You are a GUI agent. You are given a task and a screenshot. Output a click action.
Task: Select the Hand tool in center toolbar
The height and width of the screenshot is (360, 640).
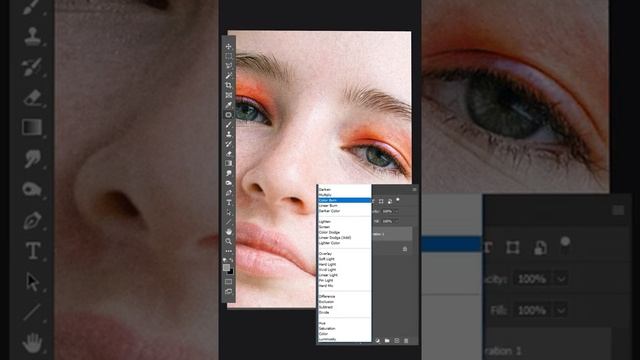(229, 231)
